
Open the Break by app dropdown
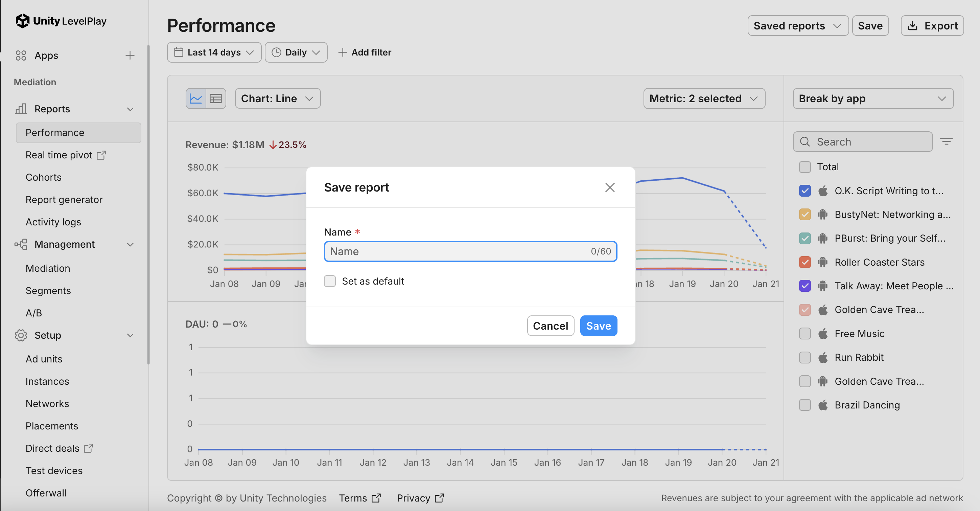873,98
